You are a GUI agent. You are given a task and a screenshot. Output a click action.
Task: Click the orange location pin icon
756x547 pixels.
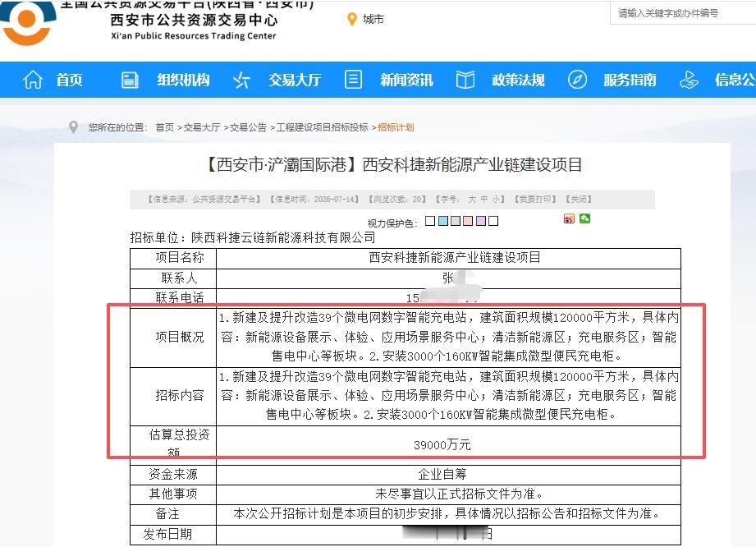352,19
